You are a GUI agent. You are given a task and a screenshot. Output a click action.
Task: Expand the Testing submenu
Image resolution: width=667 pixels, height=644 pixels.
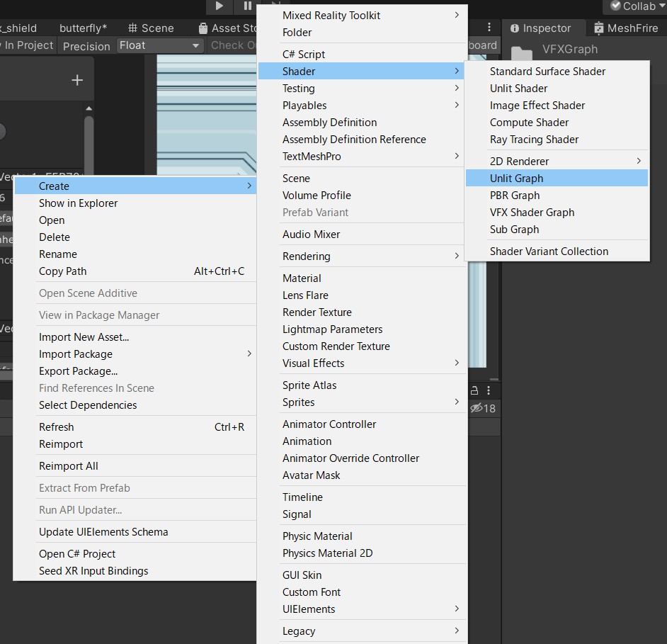(x=363, y=88)
